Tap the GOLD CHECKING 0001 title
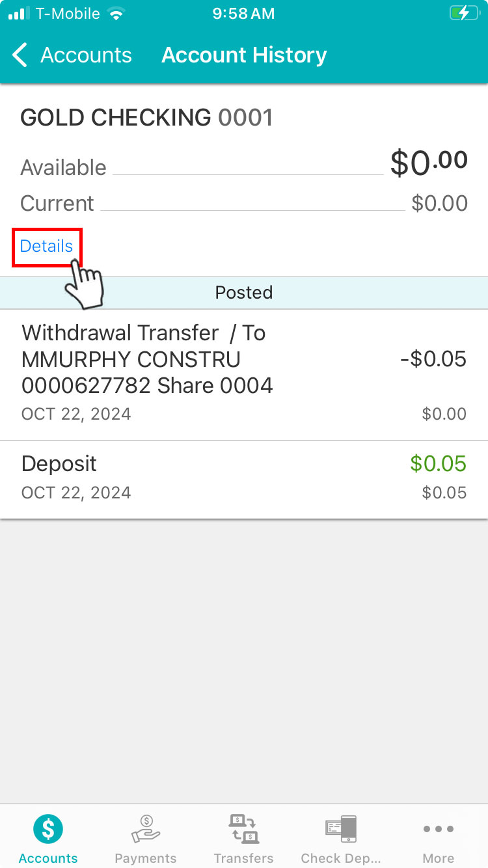Viewport: 488px width, 868px height. click(x=146, y=118)
